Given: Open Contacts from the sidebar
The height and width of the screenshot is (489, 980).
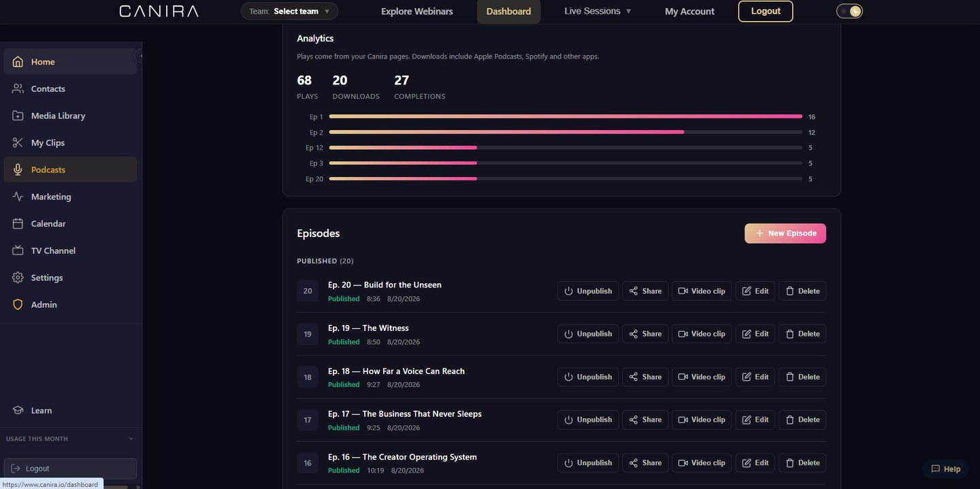Looking at the screenshot, I should 70,89.
